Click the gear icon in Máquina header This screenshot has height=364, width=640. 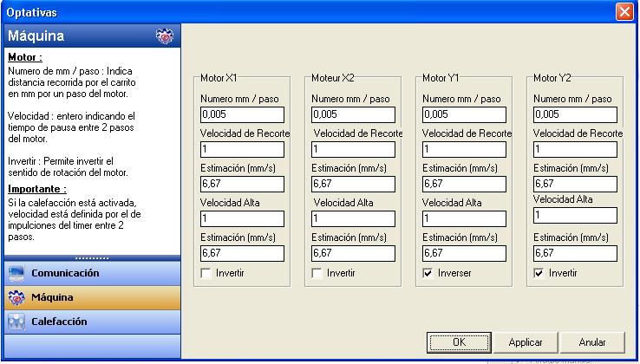point(164,36)
